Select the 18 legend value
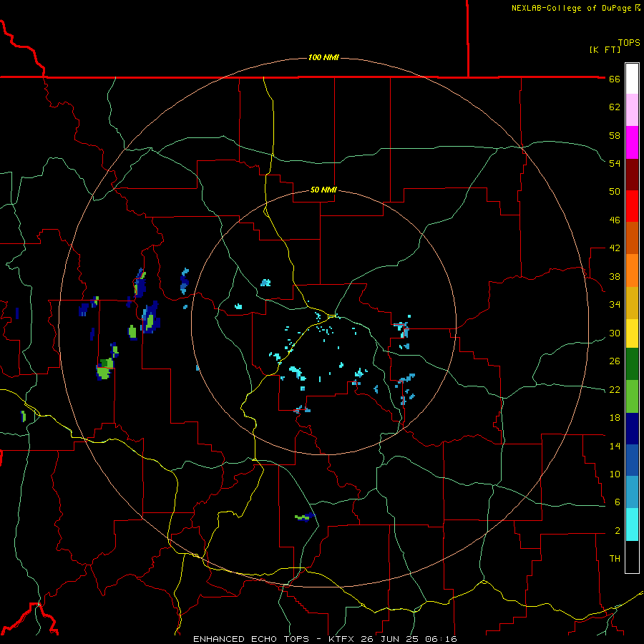 pos(615,418)
